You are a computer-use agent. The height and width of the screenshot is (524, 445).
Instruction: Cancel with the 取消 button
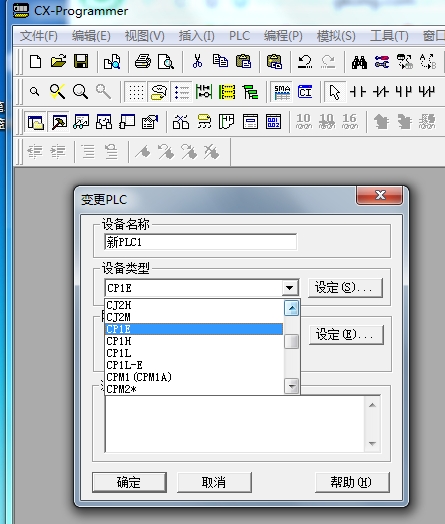[214, 482]
